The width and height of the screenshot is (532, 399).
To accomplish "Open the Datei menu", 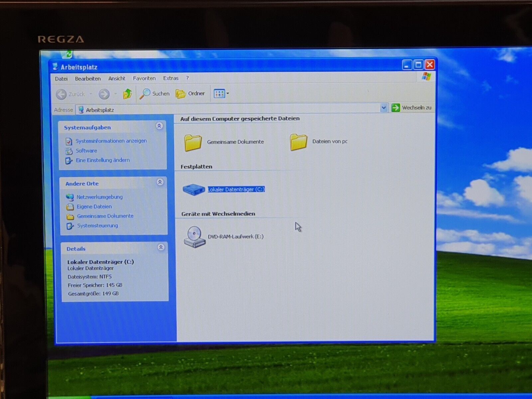I will click(61, 79).
